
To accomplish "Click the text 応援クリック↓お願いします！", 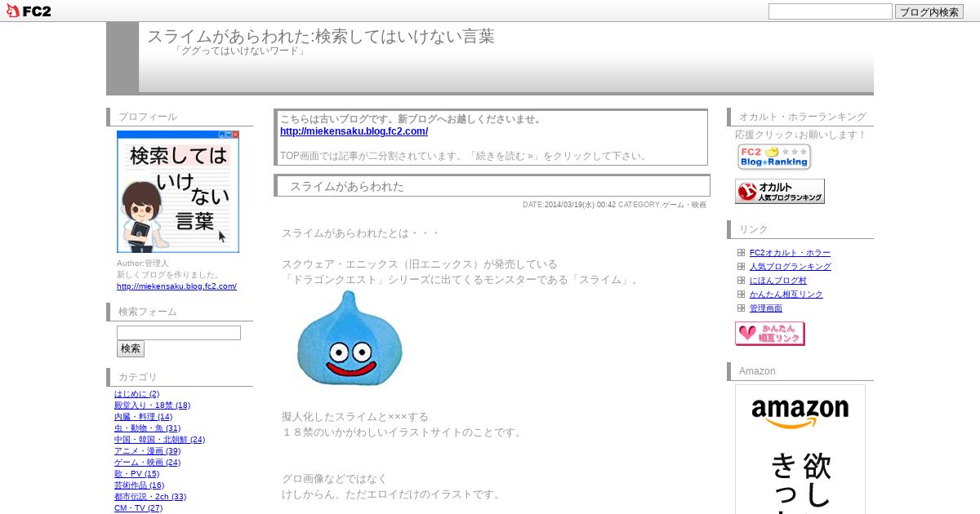I will 800,135.
